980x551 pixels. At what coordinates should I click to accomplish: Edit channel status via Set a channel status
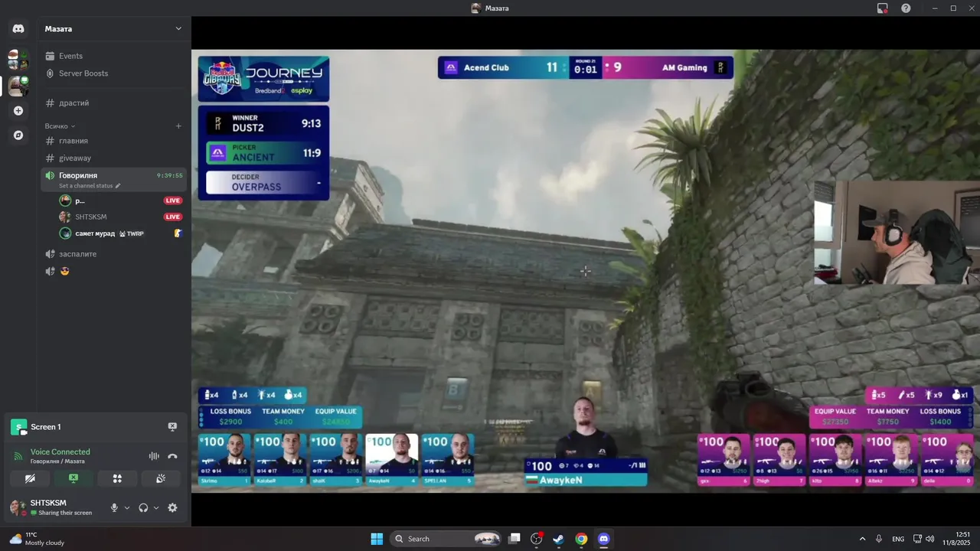[x=86, y=186]
